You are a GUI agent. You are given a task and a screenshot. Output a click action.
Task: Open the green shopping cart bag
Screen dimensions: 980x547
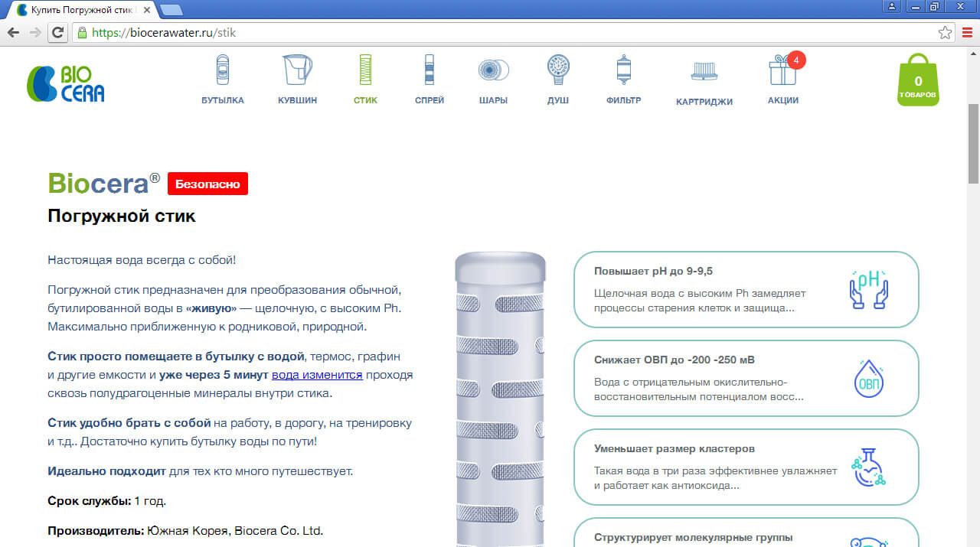[x=917, y=81]
